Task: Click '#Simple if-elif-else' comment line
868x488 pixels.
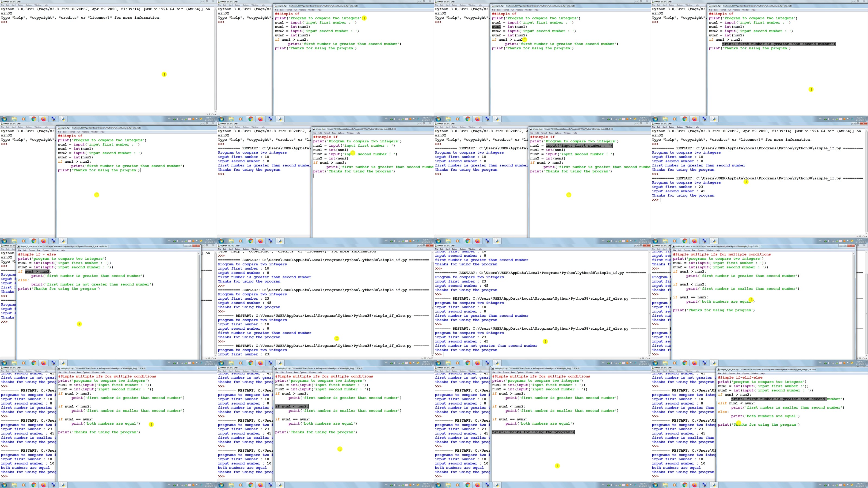Action: point(740,378)
